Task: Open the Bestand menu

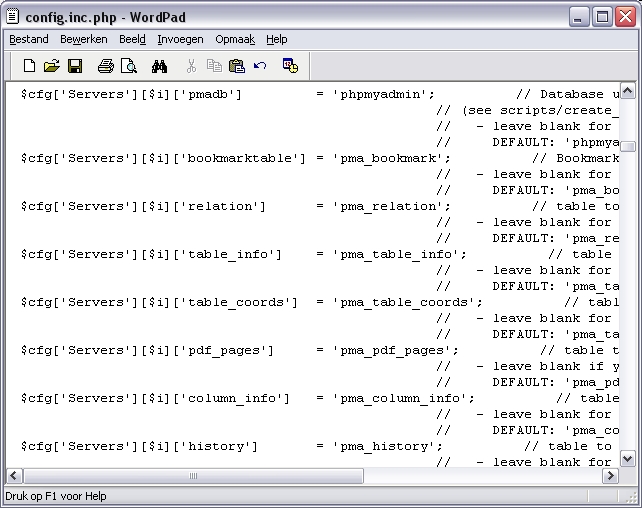Action: coord(29,39)
